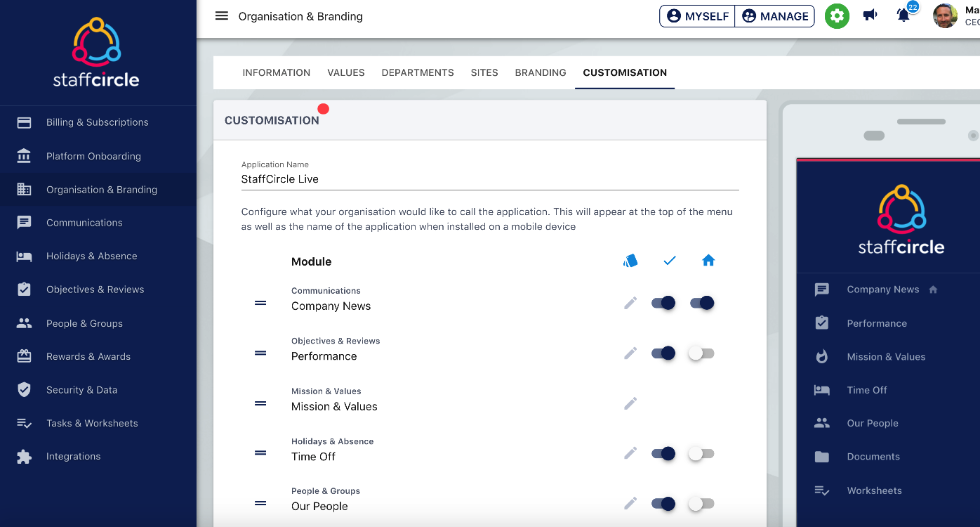
Task: Open Objectives & Reviews in sidebar
Action: (98, 289)
